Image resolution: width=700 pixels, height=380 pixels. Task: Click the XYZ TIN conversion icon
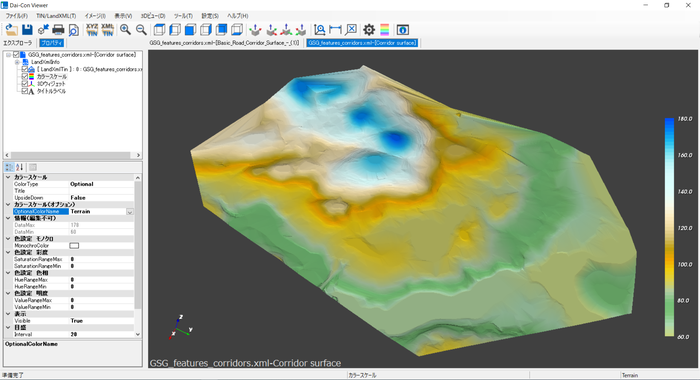(92, 30)
